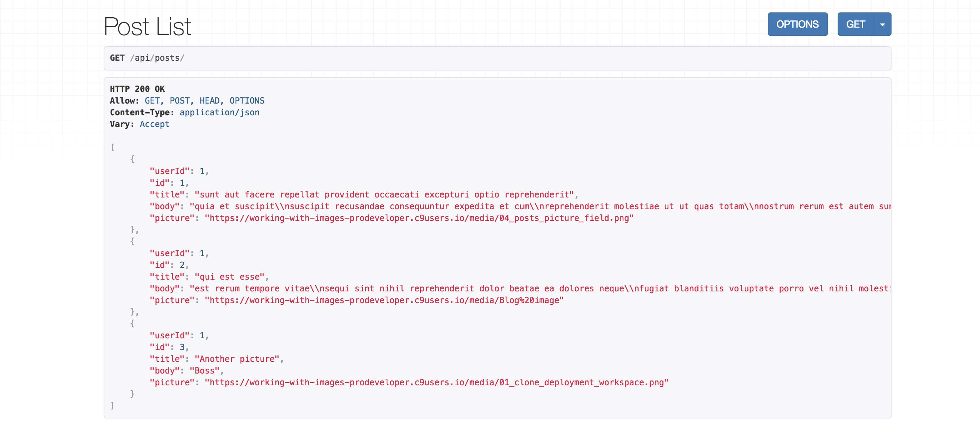
Task: Open the Blog%20image picture URL
Action: pos(384,300)
